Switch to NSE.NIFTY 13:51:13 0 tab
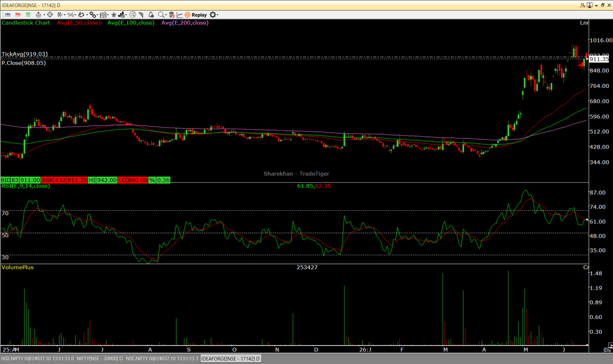613x364 pixels. pos(38,359)
